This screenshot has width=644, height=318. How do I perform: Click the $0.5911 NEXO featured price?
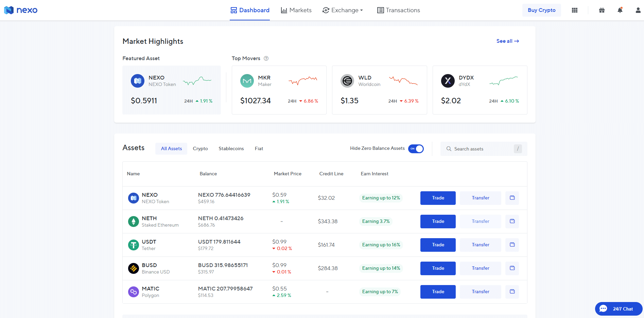coord(144,101)
